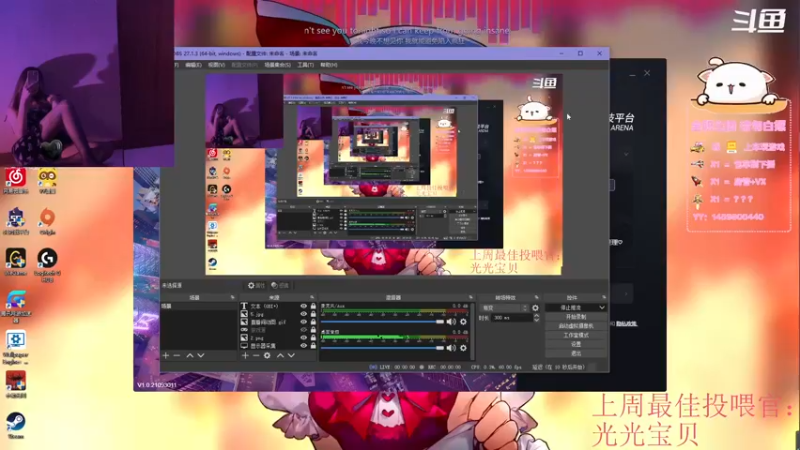The width and height of the screenshot is (800, 450).
Task: Open the Logitech G HUB desktop icon
Action: click(47, 265)
